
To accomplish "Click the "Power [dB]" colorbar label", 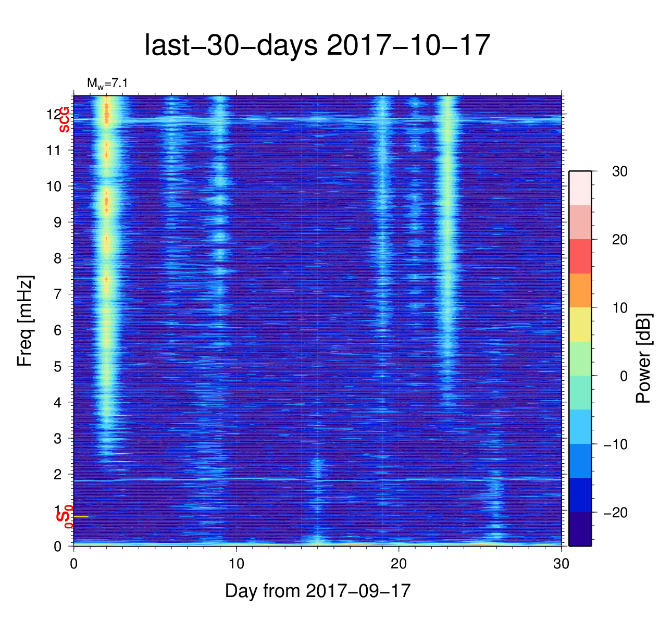I will point(644,358).
